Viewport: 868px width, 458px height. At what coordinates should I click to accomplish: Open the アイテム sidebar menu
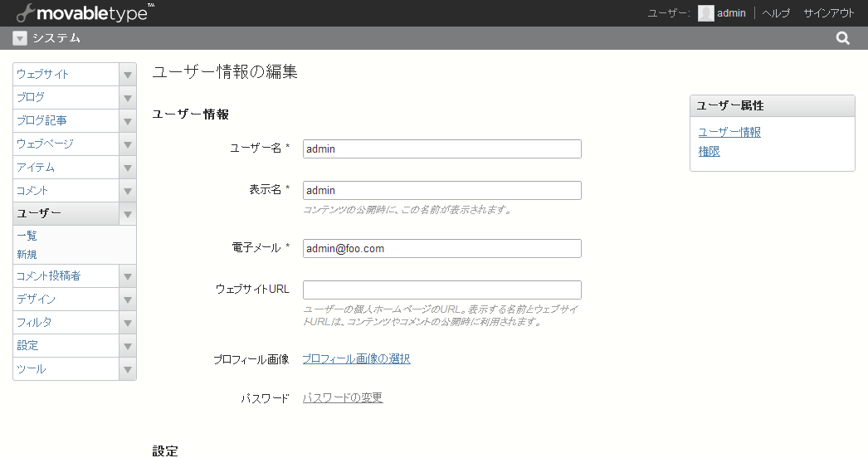click(x=66, y=168)
